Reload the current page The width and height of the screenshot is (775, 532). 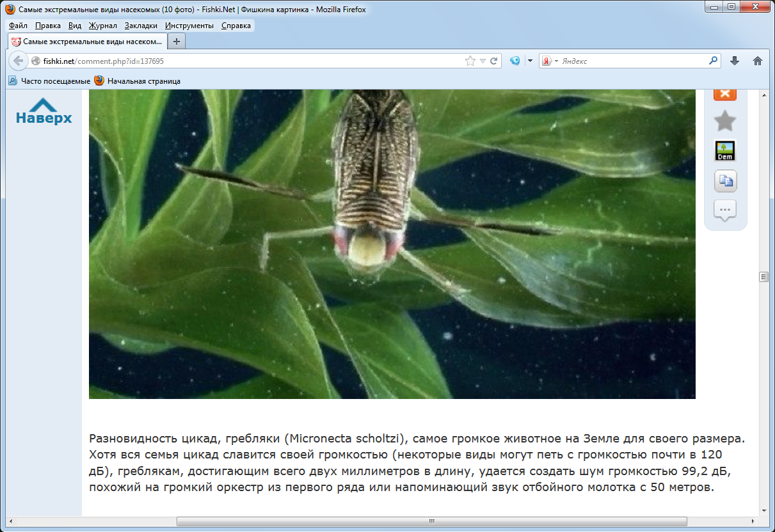coord(494,61)
